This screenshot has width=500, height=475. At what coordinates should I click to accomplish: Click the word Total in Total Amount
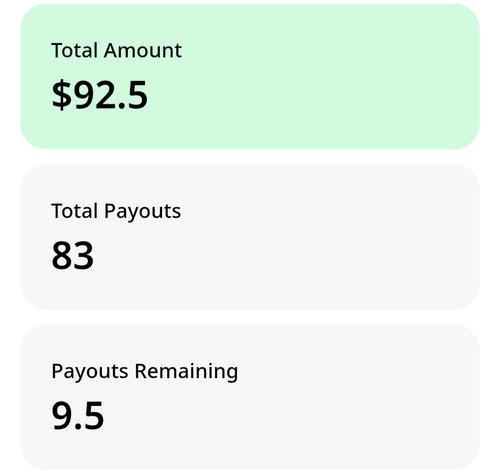click(75, 51)
